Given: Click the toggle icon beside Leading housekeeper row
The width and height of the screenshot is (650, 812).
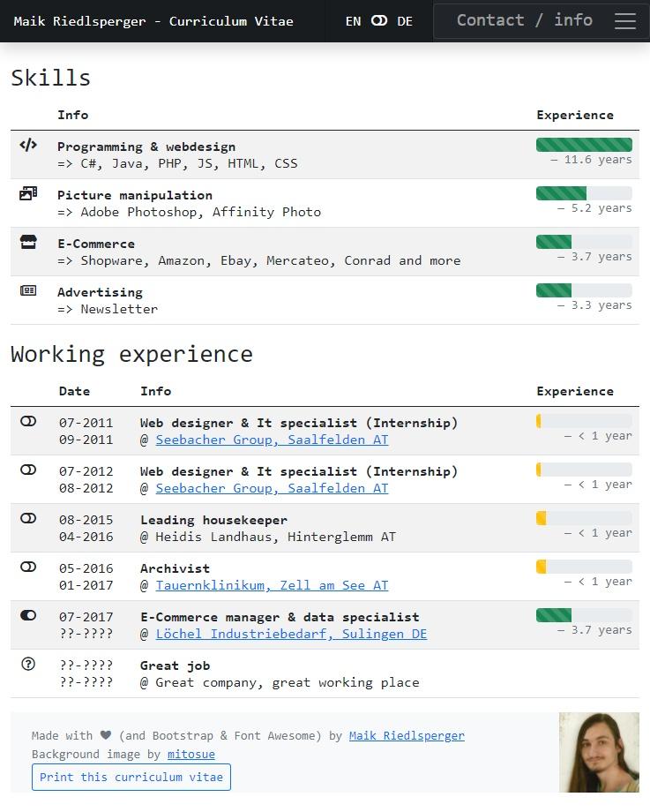Looking at the screenshot, I should pos(28,518).
